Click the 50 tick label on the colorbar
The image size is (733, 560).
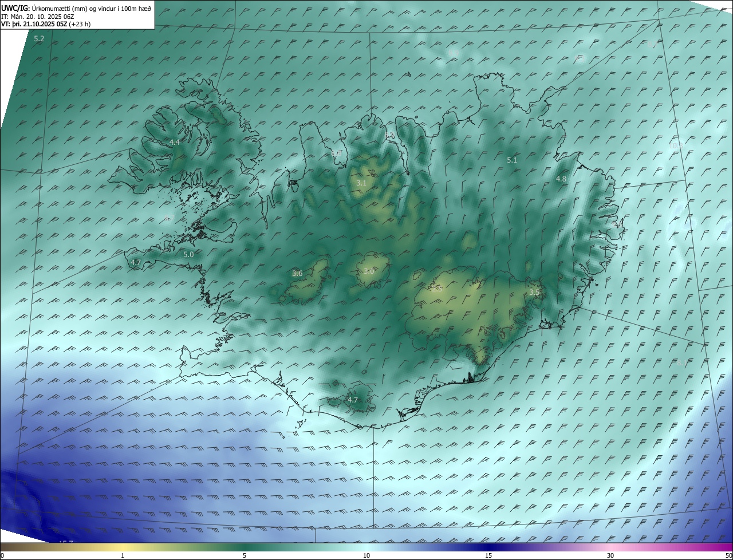pyautogui.click(x=728, y=555)
